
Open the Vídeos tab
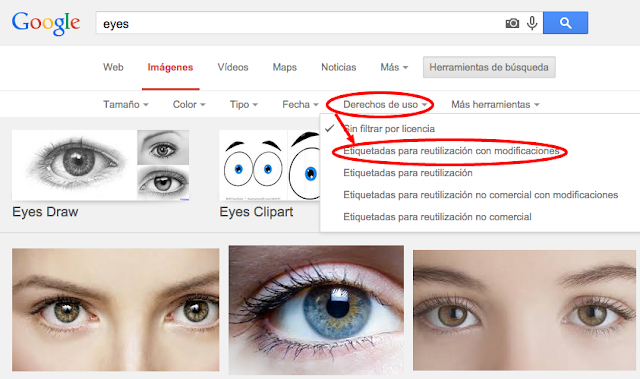click(x=233, y=67)
